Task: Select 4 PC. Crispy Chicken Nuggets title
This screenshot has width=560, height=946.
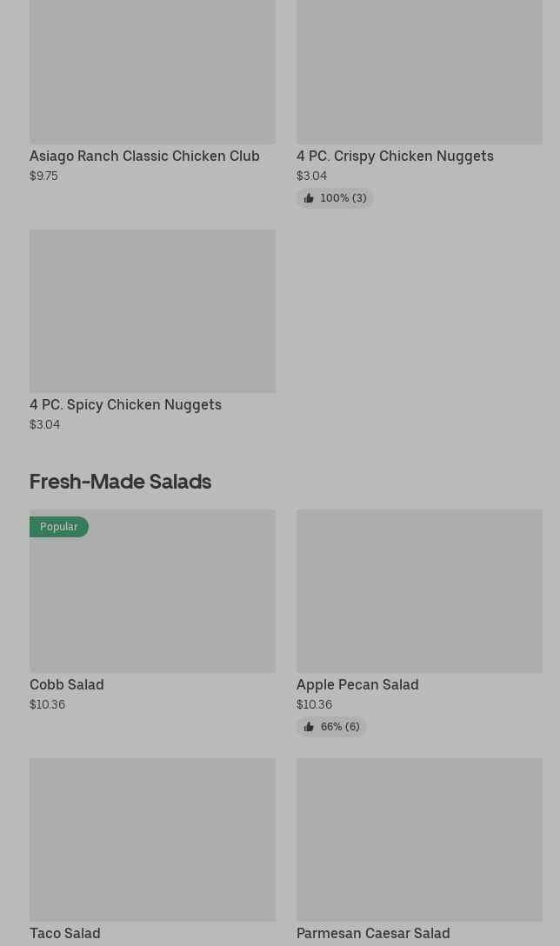Action: click(395, 157)
